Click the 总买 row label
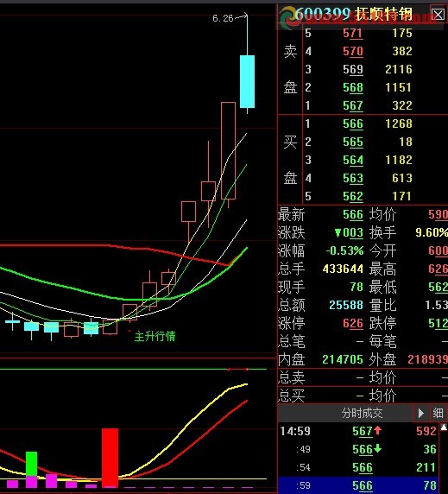The image size is (448, 494). coord(292,396)
